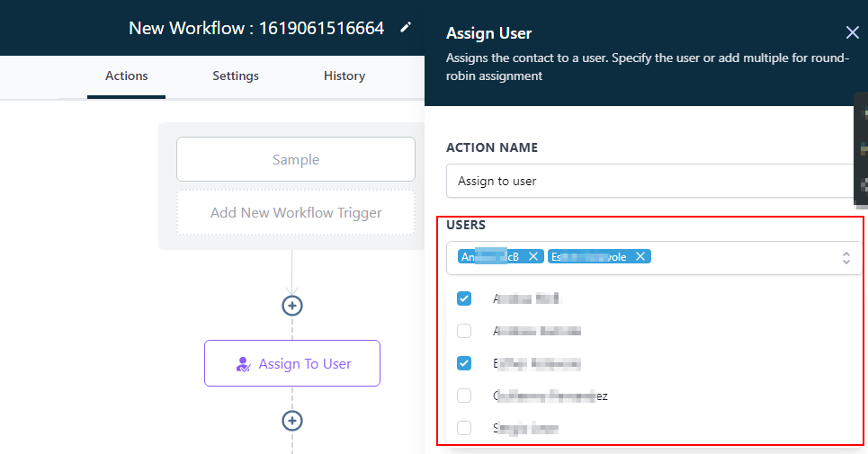
Task: Add an action above Assign To User
Action: 291,306
